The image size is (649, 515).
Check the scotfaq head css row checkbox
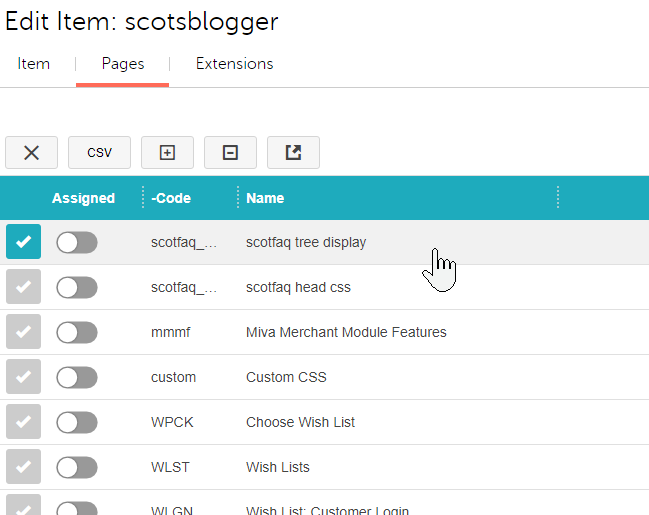23,287
